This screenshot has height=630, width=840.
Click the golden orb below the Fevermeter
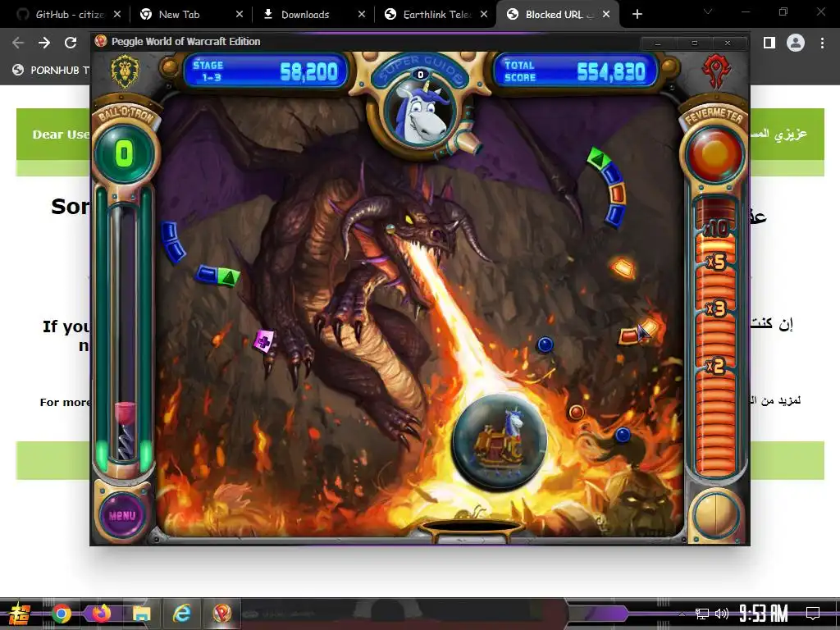716,515
